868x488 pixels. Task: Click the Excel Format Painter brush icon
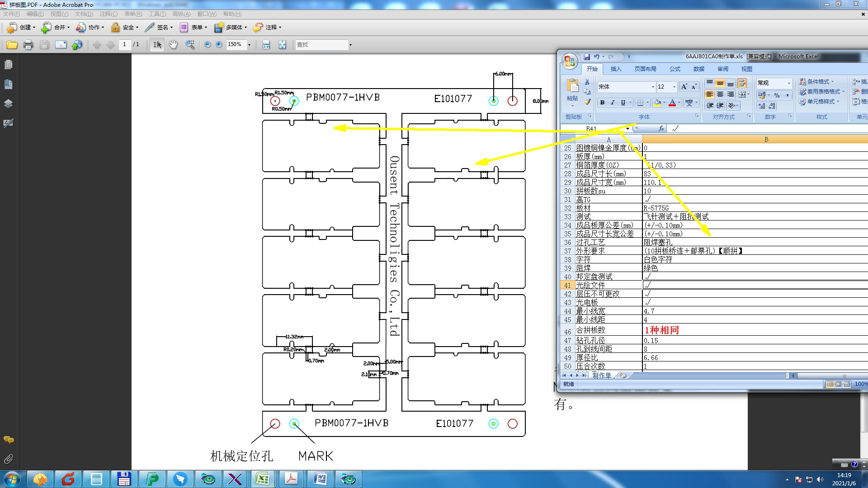click(x=587, y=102)
